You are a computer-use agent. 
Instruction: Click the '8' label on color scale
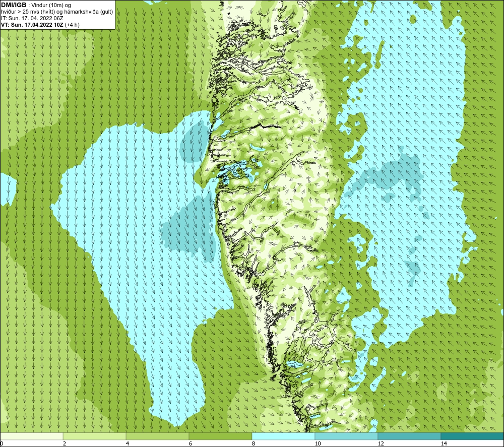(254, 443)
